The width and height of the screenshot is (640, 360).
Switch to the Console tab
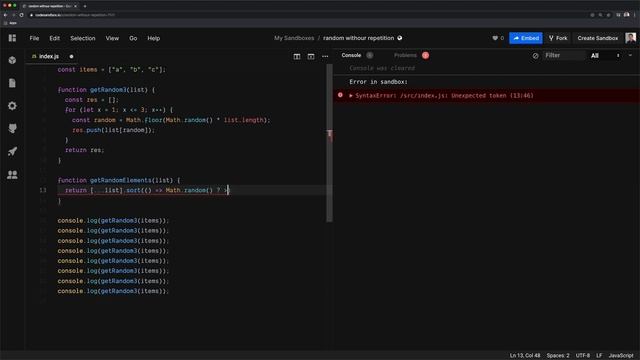pyautogui.click(x=351, y=55)
